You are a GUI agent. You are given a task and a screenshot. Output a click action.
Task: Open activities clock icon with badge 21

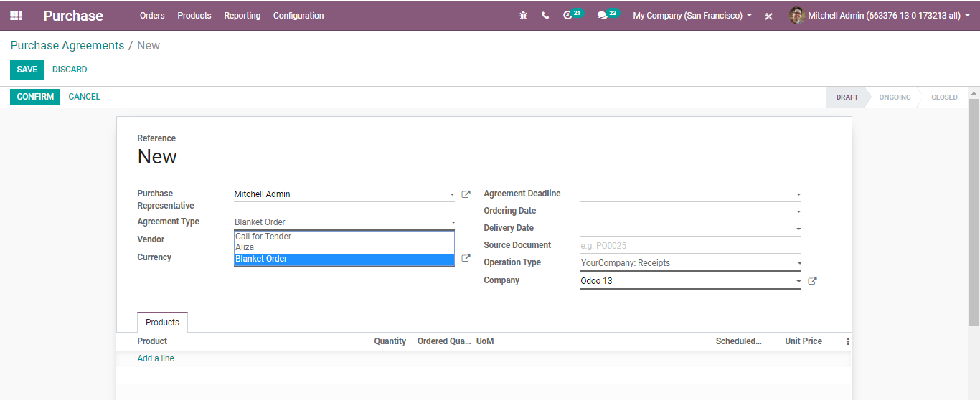[573, 14]
